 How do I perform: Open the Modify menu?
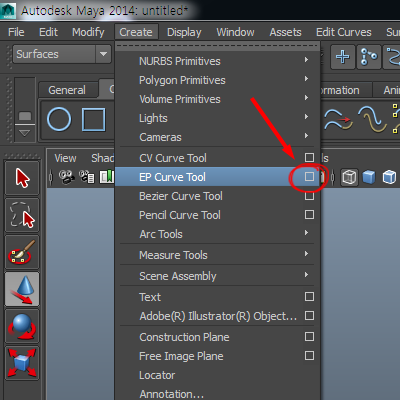pos(88,32)
